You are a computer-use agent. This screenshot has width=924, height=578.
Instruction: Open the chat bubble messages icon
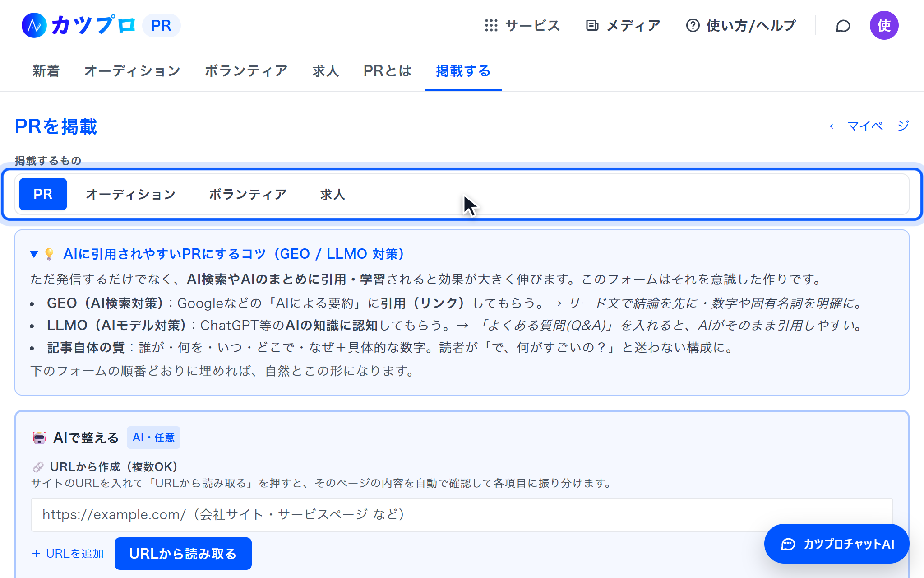pos(843,26)
